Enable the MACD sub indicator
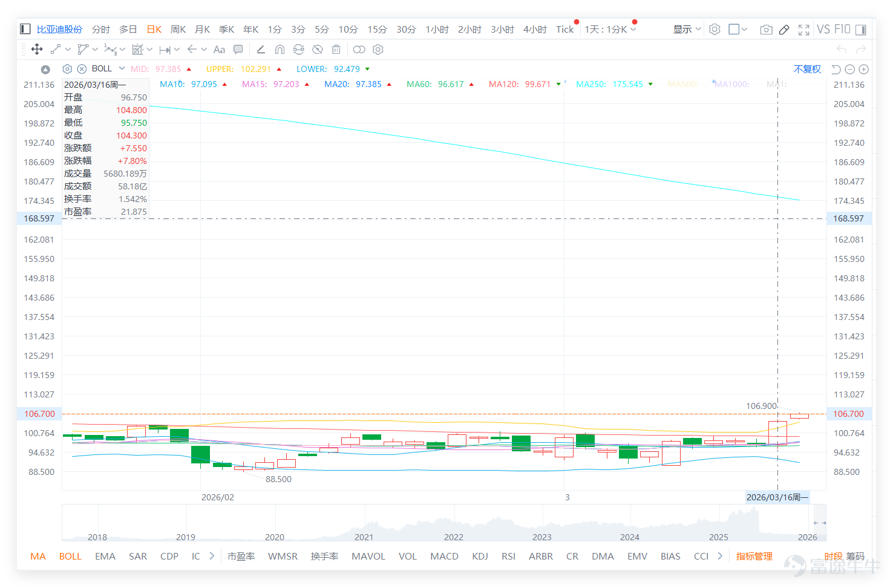This screenshot has width=893, height=588. tap(444, 556)
